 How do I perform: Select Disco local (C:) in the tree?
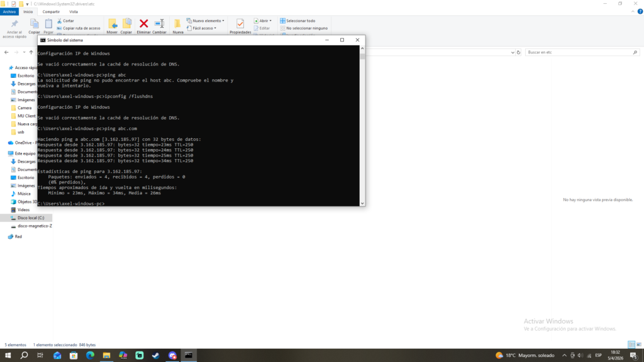pyautogui.click(x=31, y=217)
